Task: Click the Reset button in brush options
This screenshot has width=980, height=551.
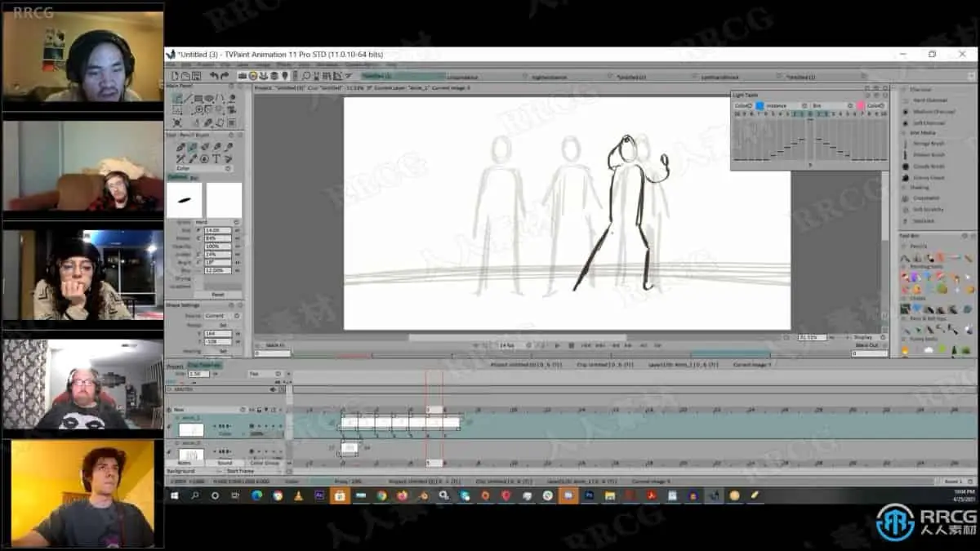Action: (217, 295)
